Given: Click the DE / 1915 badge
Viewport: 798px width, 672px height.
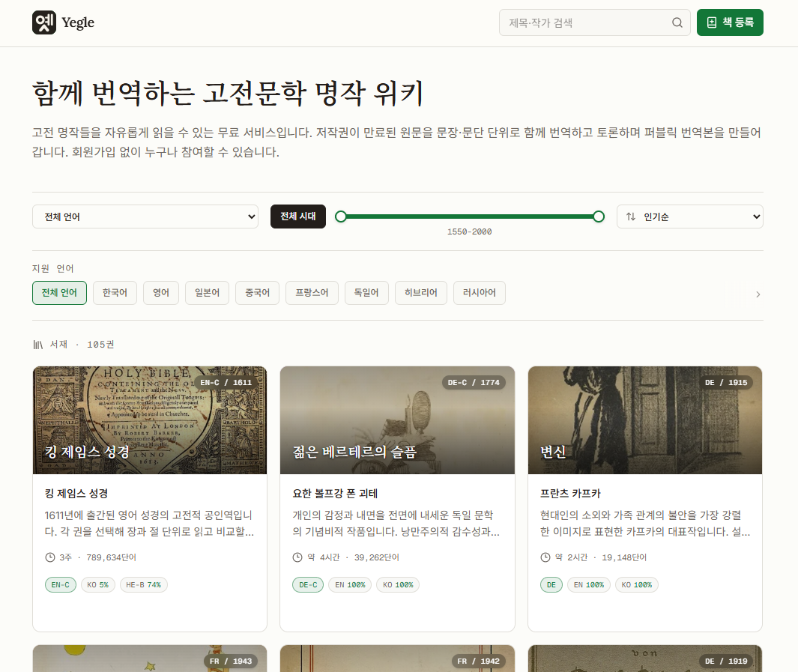Looking at the screenshot, I should click(726, 383).
